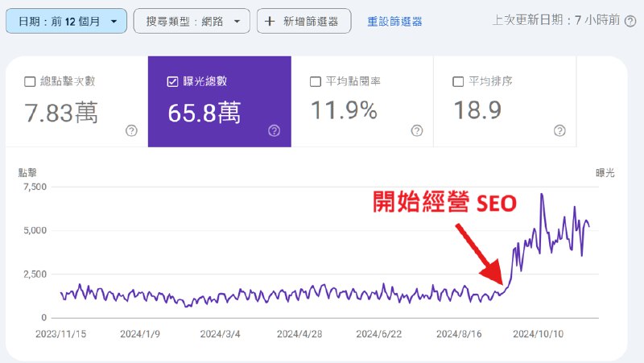644x363 pixels.
Task: Select the 11.9% average CTR value
Action: click(344, 110)
